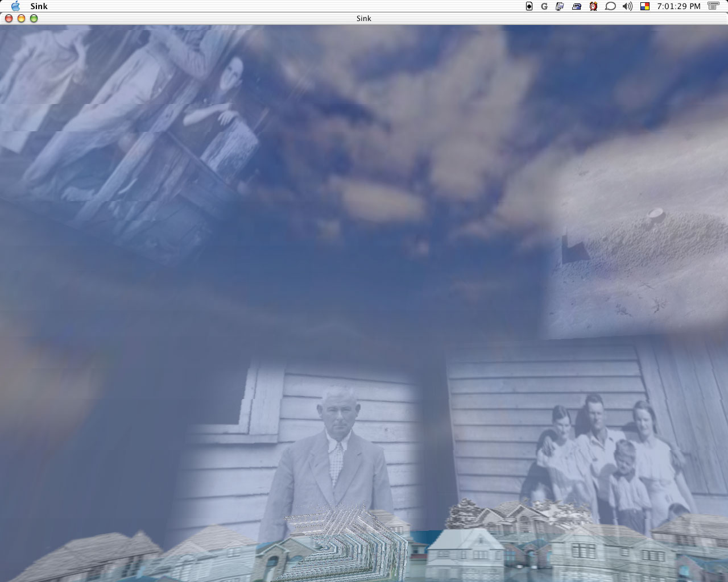Click the four-color squares menu icon
The width and height of the screenshot is (728, 582).
tap(645, 6)
